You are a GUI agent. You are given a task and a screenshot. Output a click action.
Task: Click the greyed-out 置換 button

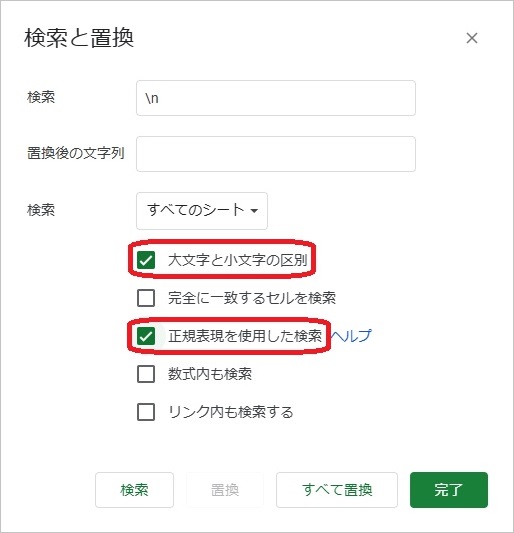click(x=225, y=490)
